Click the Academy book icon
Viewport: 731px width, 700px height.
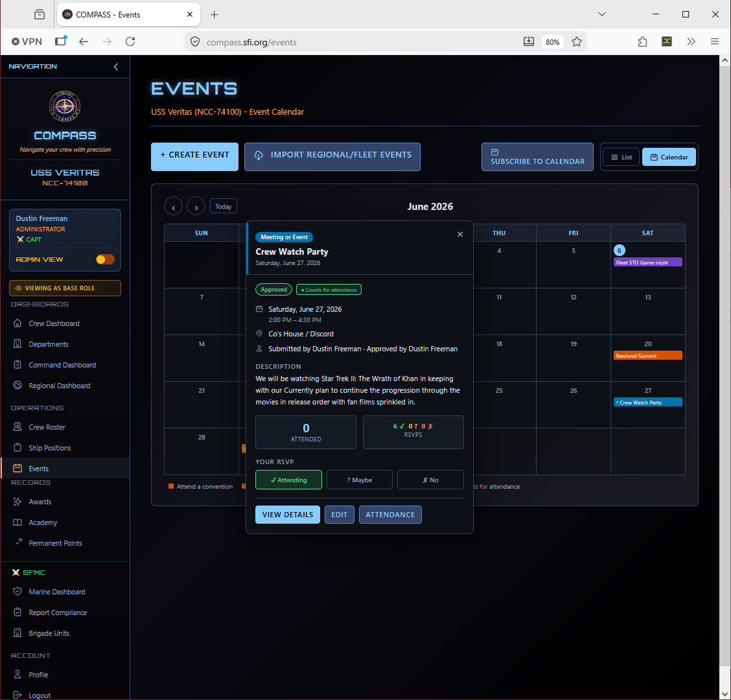click(17, 522)
